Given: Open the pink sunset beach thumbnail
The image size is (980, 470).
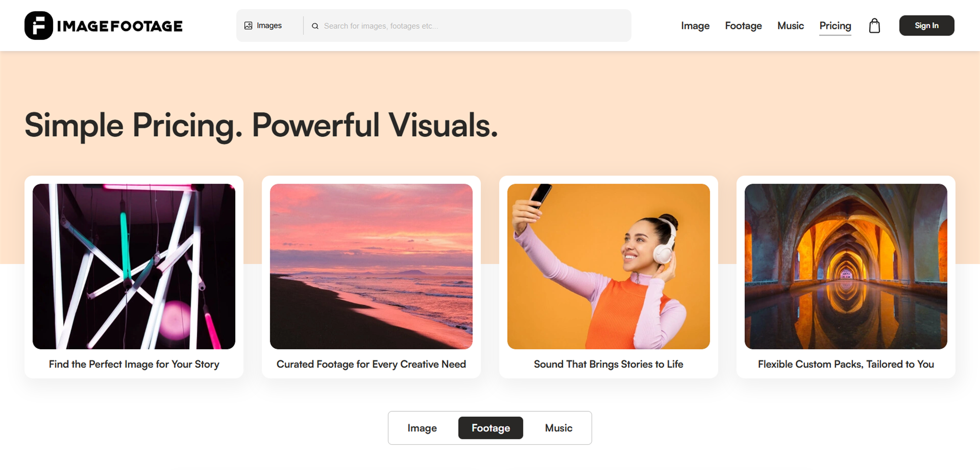Looking at the screenshot, I should 371,266.
